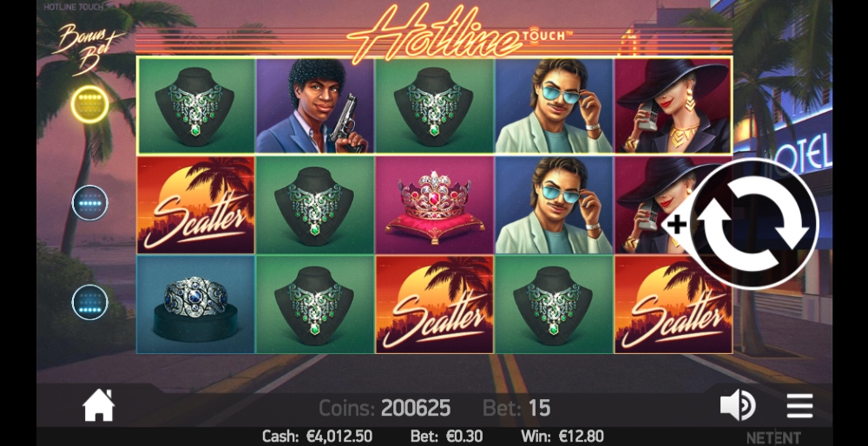This screenshot has width=868, height=446.
Task: Tap the Scatter symbol in the first column
Action: 196,205
